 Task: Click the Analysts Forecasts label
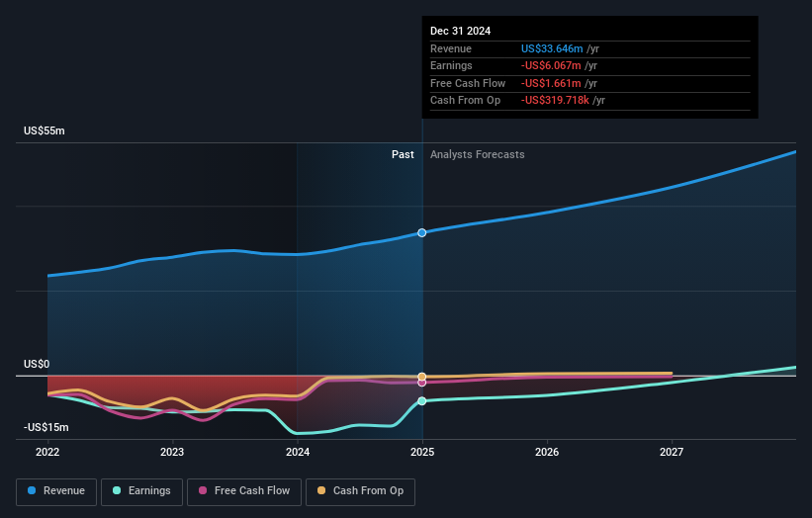point(478,155)
